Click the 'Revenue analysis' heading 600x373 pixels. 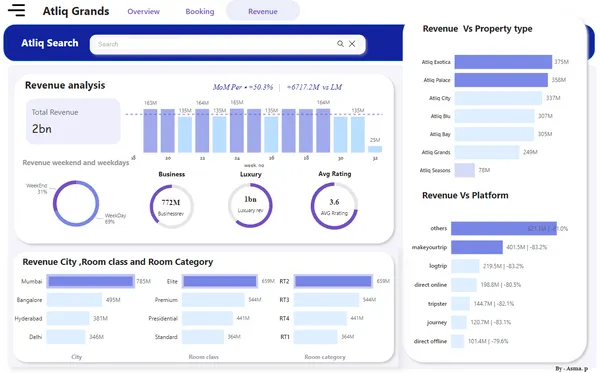pyautogui.click(x=65, y=85)
